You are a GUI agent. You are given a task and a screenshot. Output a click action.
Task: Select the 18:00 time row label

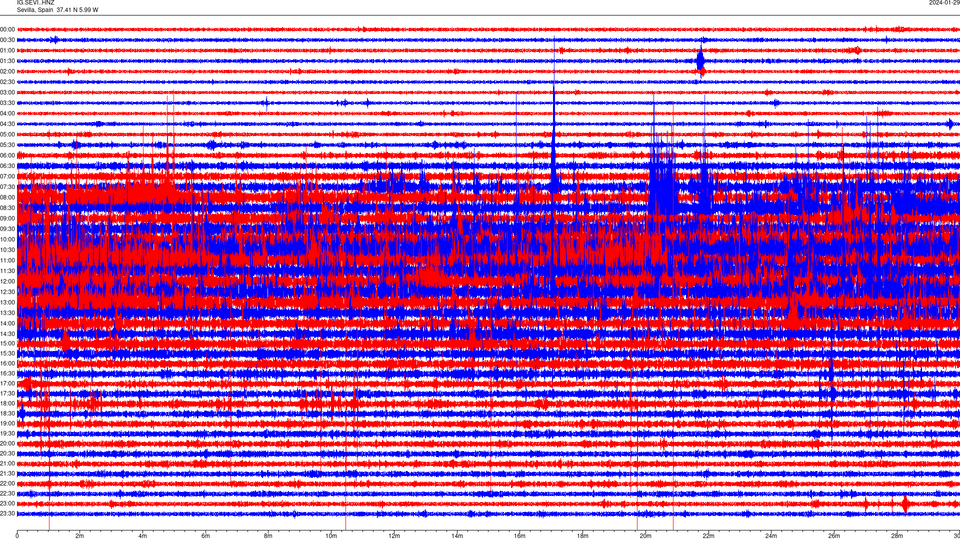[x=7, y=403]
